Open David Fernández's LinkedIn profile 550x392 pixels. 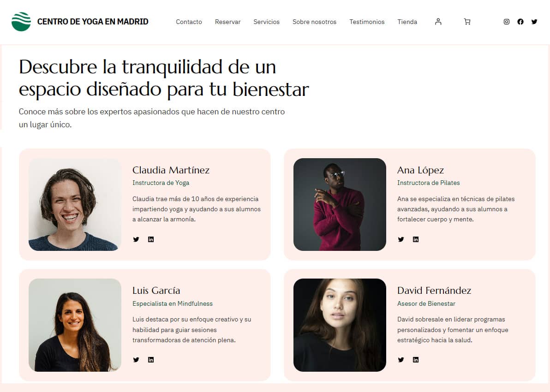coord(416,360)
